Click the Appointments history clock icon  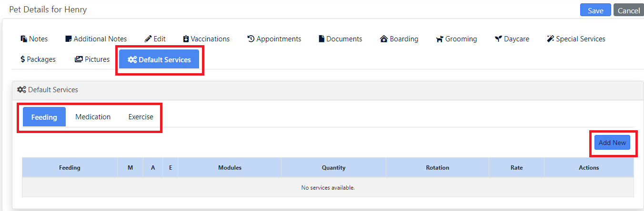(251, 39)
